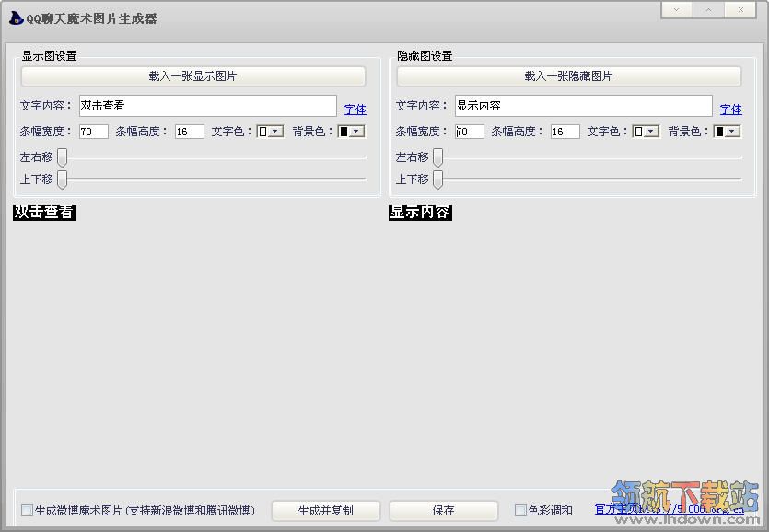Screen dimensions: 769x532
Task: Click hidden banner width field
Action: pos(470,132)
